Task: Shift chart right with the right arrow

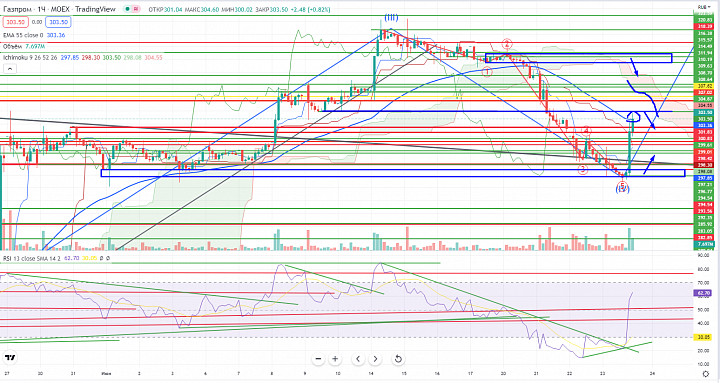Action: point(375,359)
